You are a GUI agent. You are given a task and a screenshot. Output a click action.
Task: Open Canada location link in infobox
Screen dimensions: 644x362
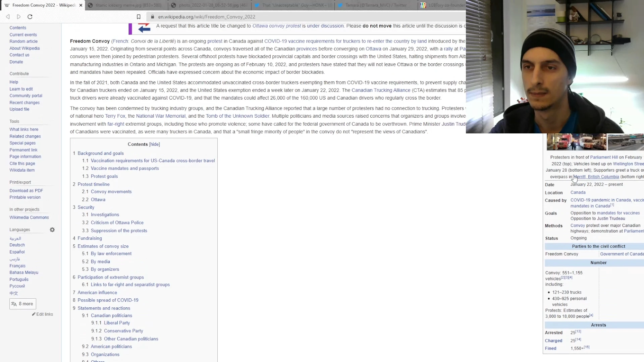(578, 192)
